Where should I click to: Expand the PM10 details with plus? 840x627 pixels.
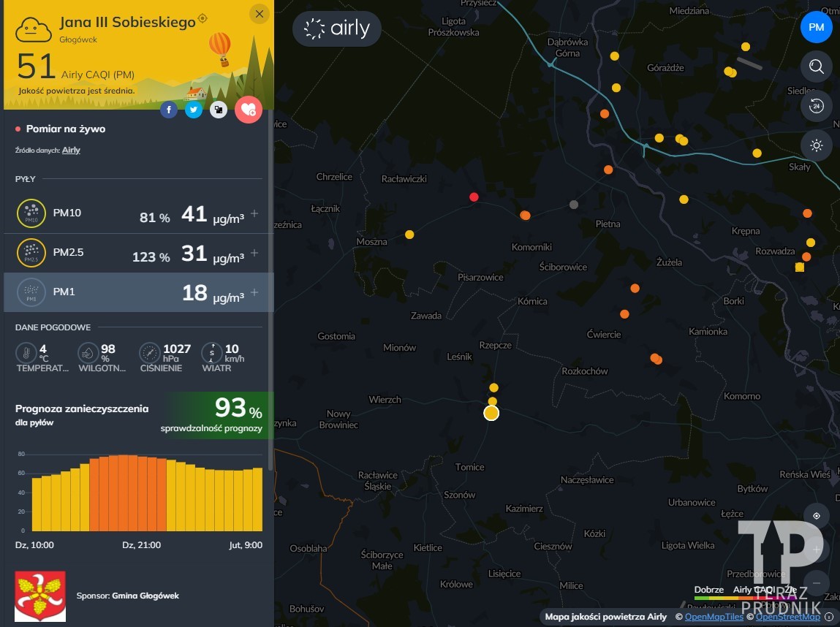click(254, 213)
